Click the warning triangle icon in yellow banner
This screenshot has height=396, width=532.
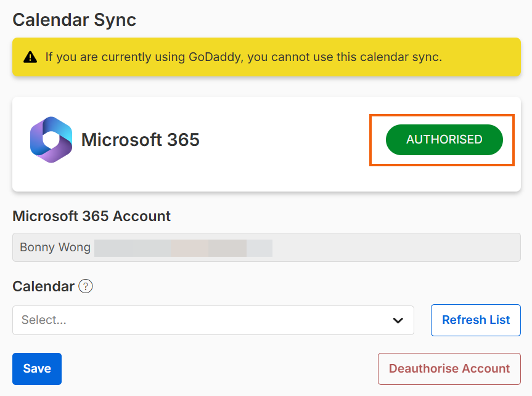(x=30, y=57)
